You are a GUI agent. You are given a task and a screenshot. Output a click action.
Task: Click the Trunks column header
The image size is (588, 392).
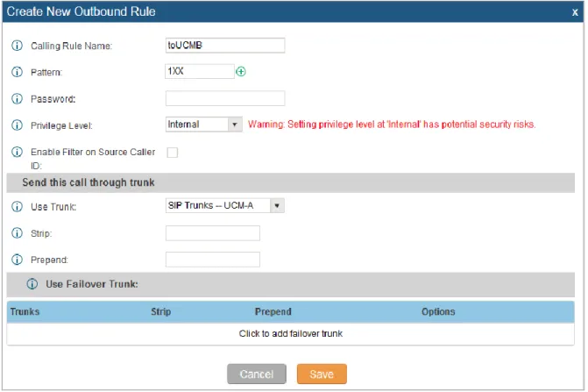pos(25,311)
